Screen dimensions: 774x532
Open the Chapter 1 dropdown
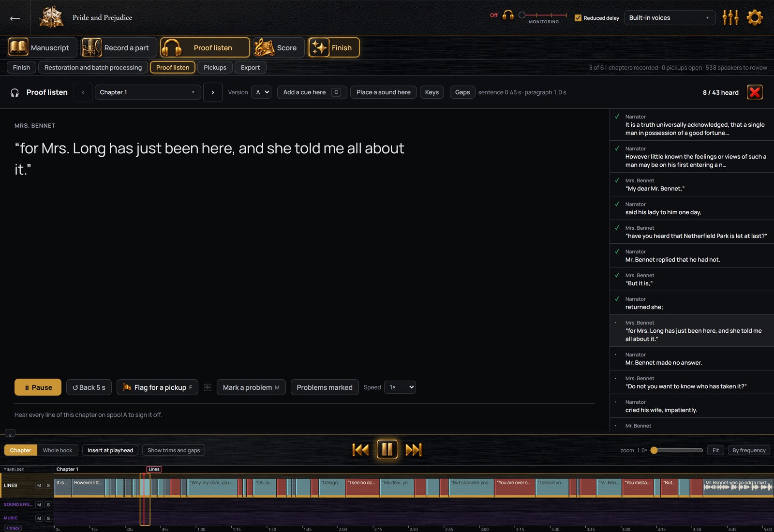(148, 92)
